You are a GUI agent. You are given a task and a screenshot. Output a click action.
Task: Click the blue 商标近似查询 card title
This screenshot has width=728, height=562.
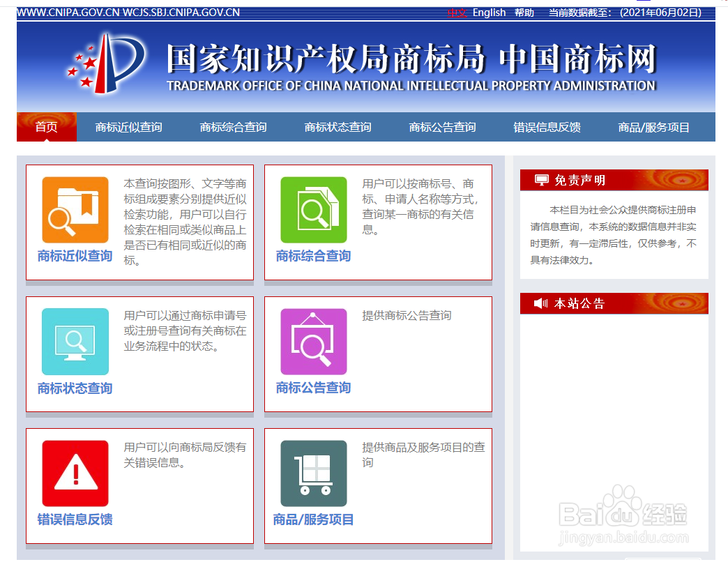point(75,256)
